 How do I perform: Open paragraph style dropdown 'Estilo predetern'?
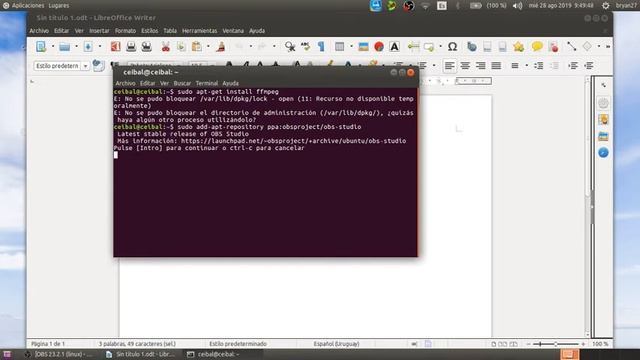point(85,66)
